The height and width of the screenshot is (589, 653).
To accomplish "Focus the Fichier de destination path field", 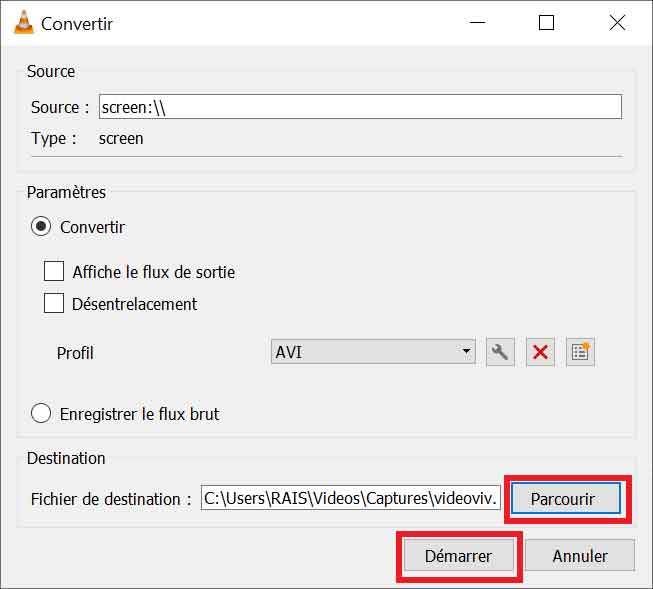I will pyautogui.click(x=350, y=498).
